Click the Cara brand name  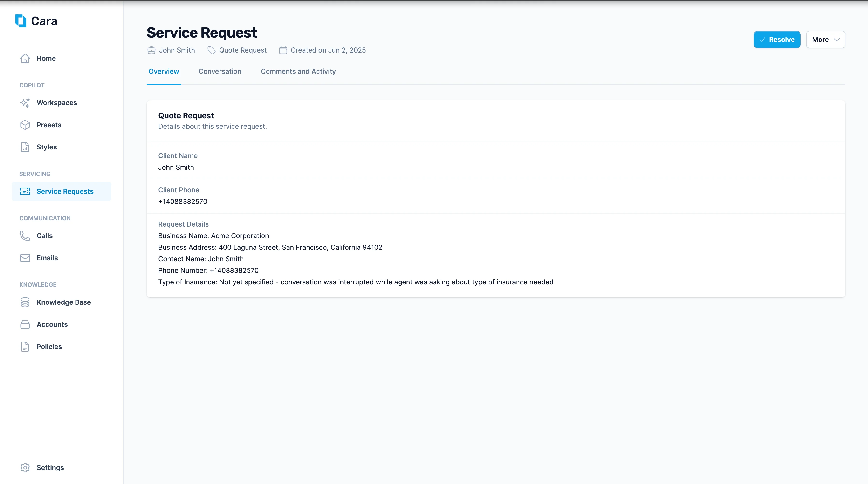coord(44,21)
